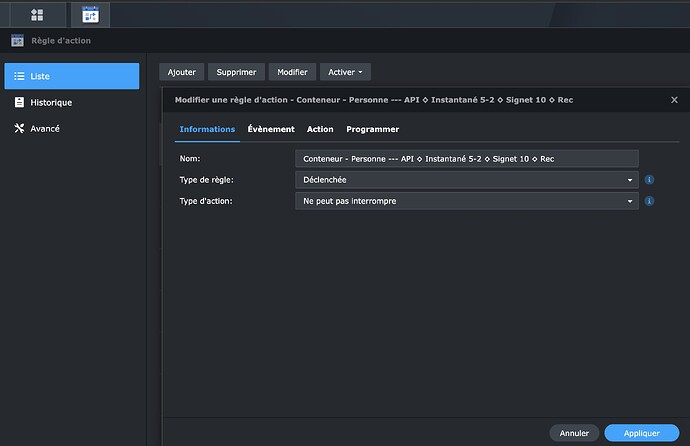690x446 pixels.
Task: Click info icon beside Type d'action
Action: coord(649,201)
